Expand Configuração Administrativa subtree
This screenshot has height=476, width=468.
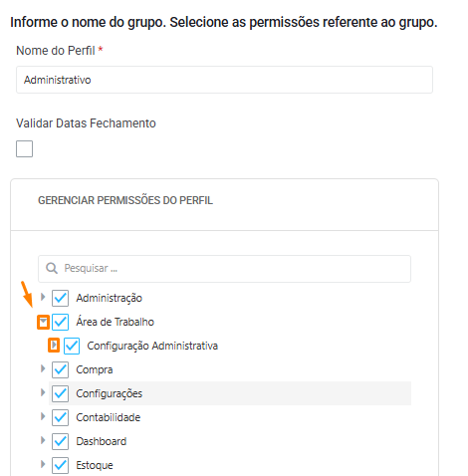[x=54, y=346]
